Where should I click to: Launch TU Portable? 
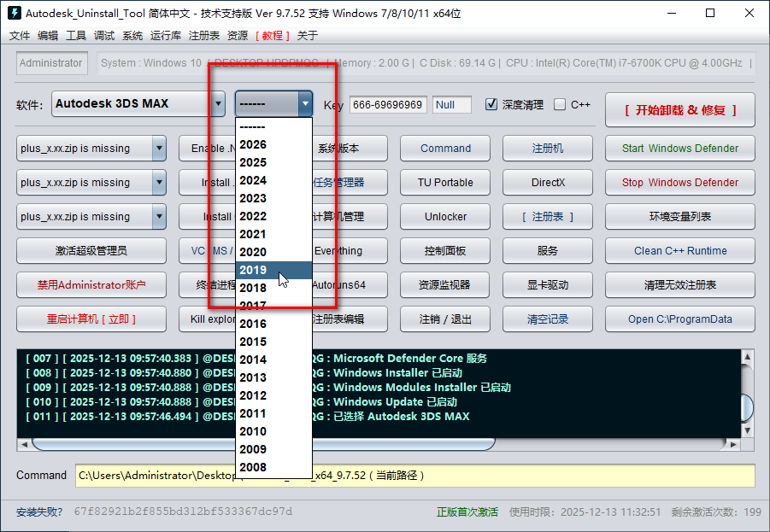[x=445, y=183]
